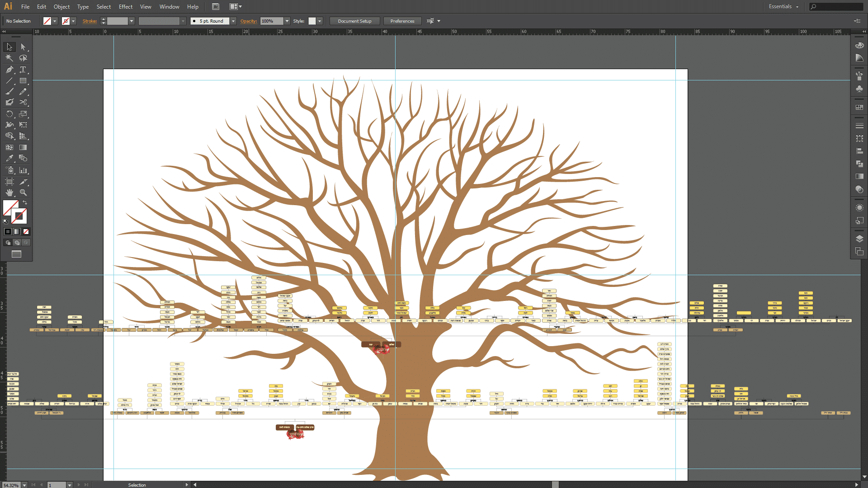Set the paint mode to None

click(x=26, y=231)
